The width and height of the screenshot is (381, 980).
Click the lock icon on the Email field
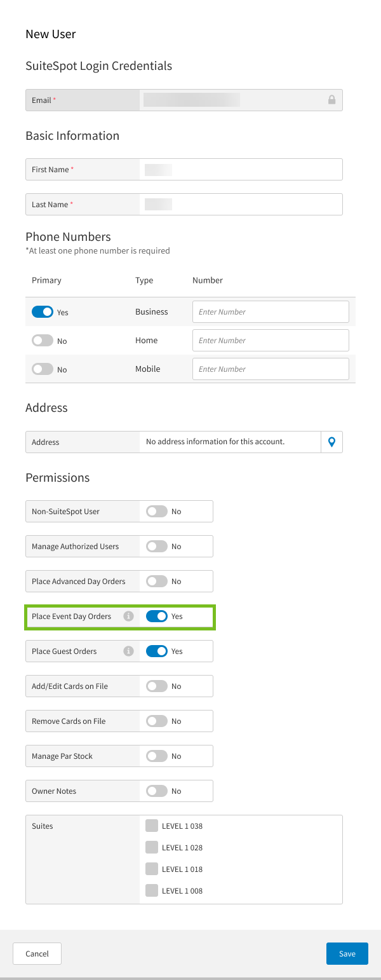(331, 100)
